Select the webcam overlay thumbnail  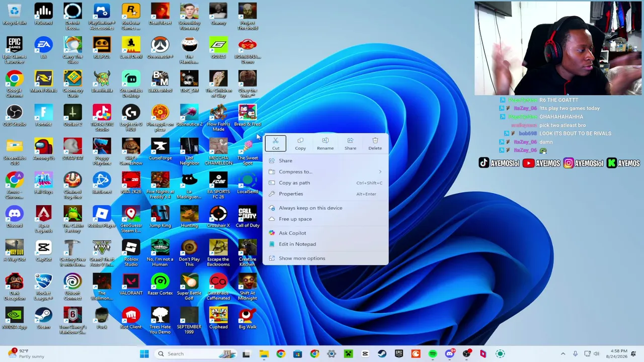[558, 48]
